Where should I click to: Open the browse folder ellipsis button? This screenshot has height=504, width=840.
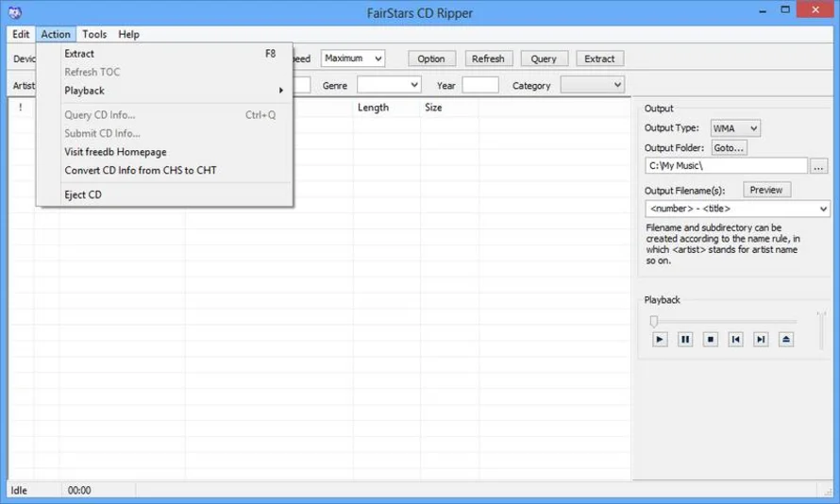[x=818, y=166]
